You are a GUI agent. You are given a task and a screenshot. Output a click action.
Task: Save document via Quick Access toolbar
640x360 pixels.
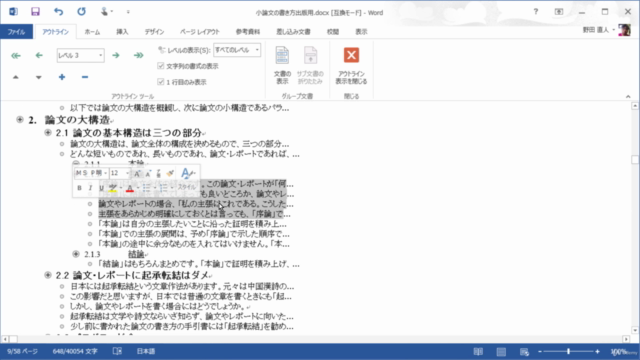click(36, 12)
